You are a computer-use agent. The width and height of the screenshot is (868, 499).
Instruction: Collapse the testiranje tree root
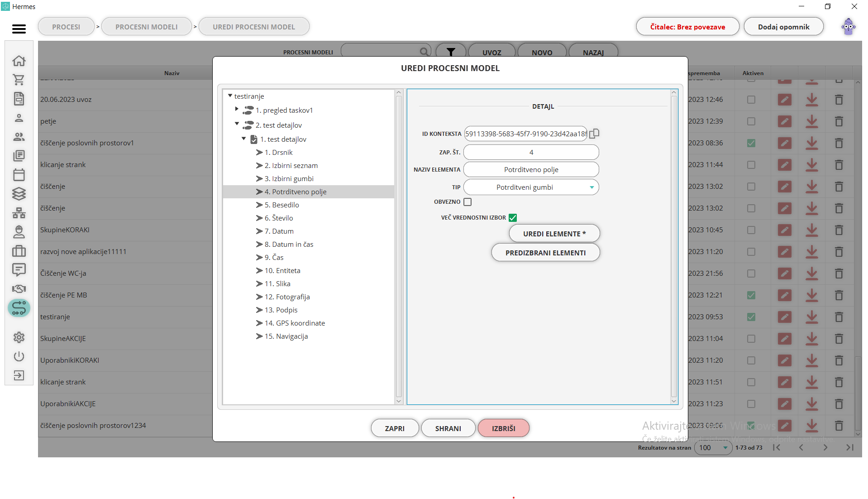click(230, 96)
